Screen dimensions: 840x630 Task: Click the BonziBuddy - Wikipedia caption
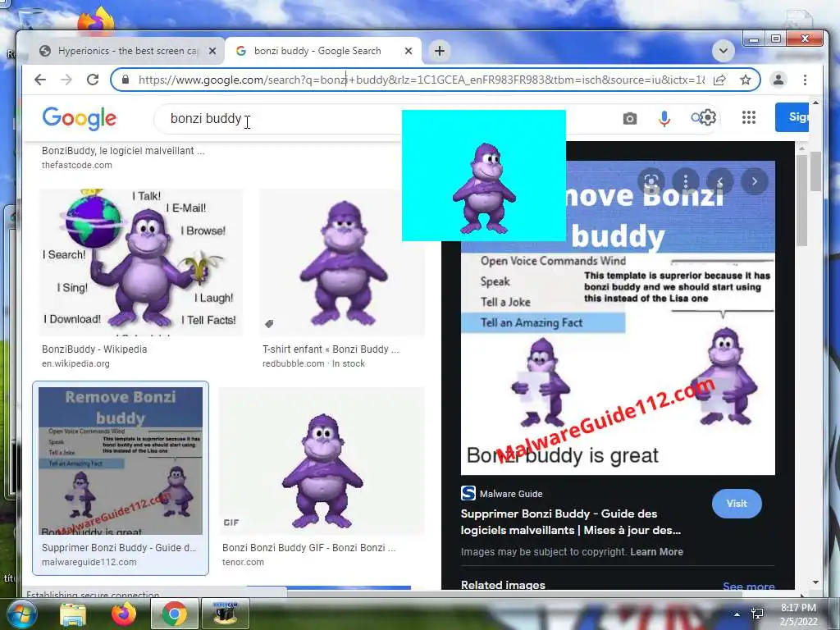coord(94,349)
